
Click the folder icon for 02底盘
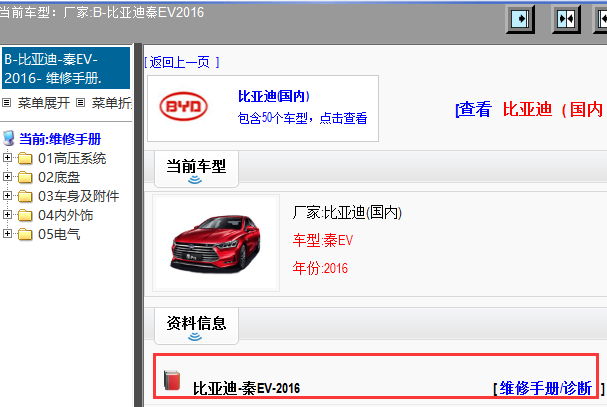pos(25,177)
